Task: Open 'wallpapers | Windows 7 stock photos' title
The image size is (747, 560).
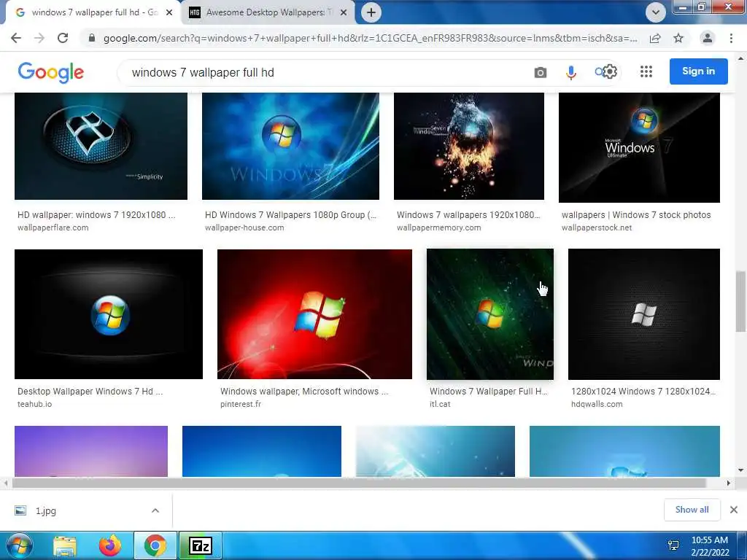Action: [x=636, y=215]
